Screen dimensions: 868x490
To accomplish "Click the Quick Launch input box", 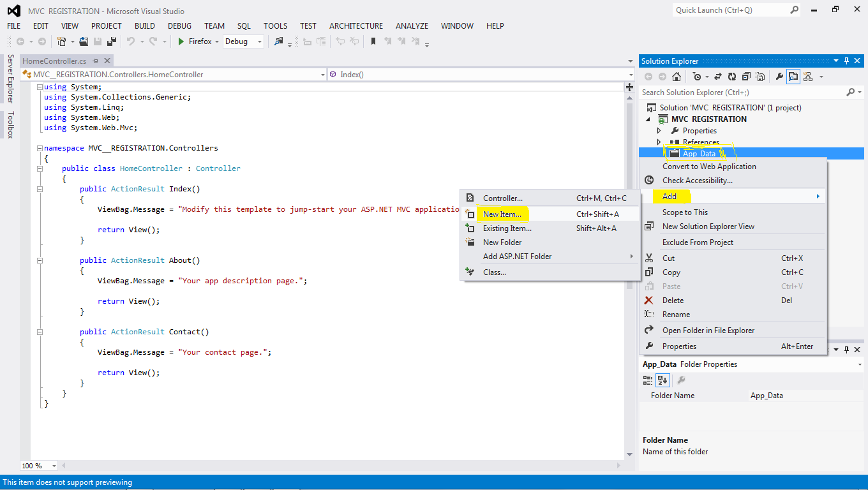I will [x=731, y=10].
